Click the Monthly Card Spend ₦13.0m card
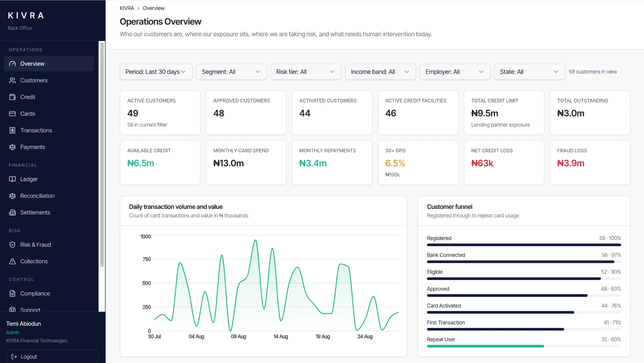Screen dimensions: 644x363 (246, 163)
